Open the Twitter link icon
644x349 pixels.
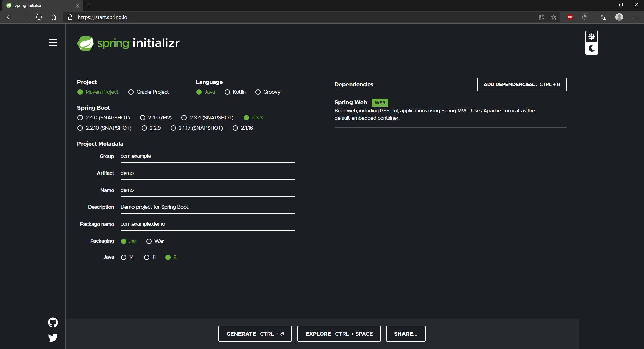click(x=53, y=337)
